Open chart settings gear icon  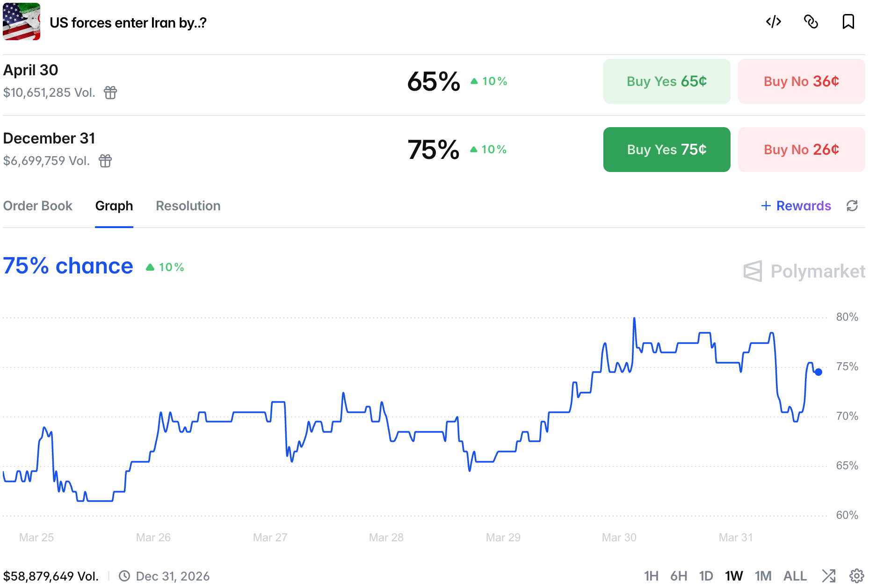point(856,576)
